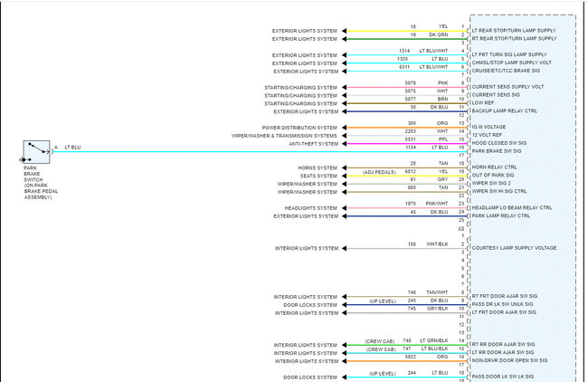Image resolution: width=588 pixels, height=382 pixels.
Task: Click the PNK/WHT wire color label
Action: 437,204
